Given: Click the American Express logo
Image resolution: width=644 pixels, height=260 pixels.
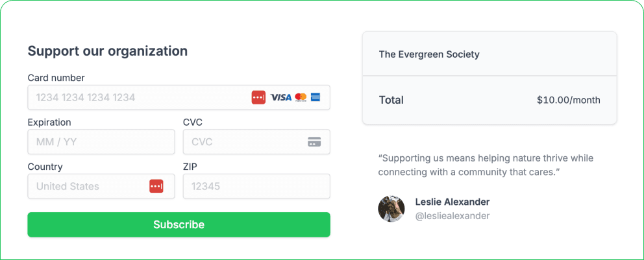Looking at the screenshot, I should tap(316, 97).
